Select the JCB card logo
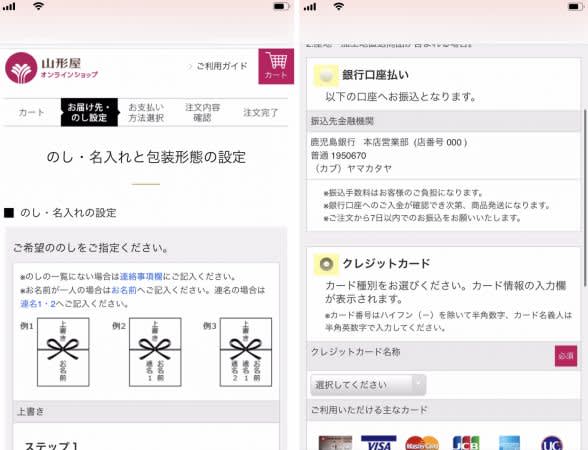 pyautogui.click(x=466, y=443)
